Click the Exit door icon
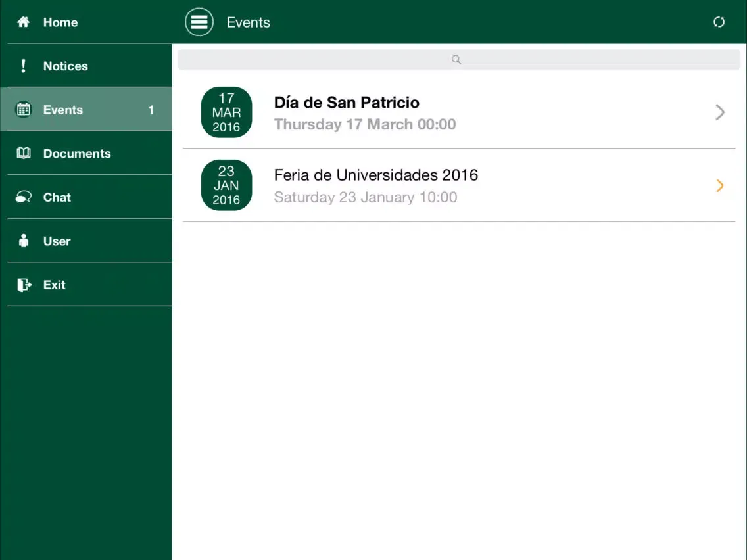 click(x=24, y=285)
